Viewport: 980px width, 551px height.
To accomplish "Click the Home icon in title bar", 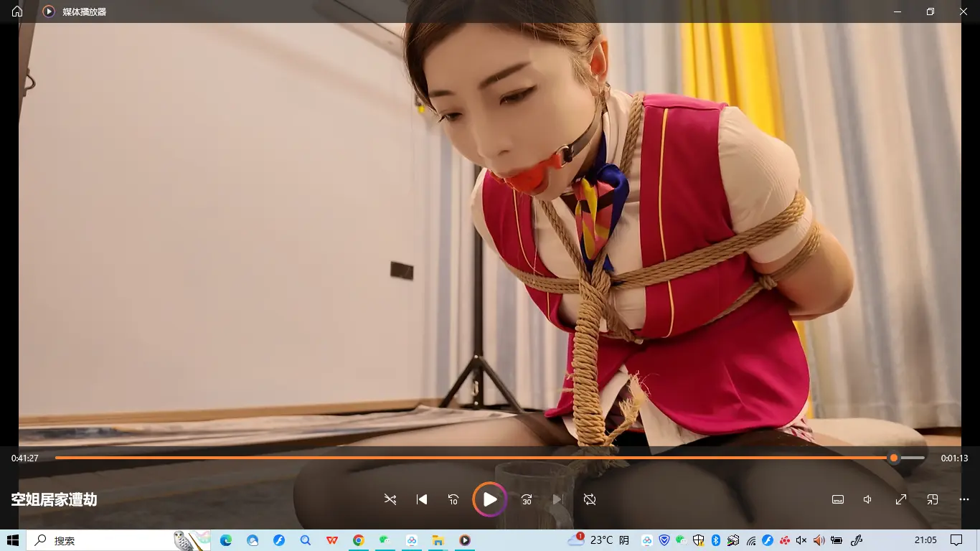I will point(17,11).
